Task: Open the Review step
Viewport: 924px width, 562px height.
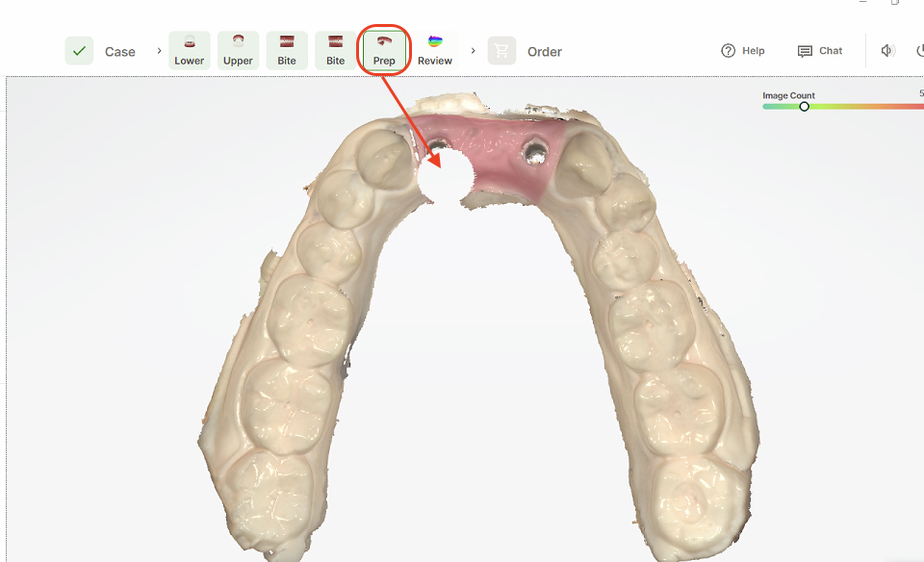Action: click(x=435, y=50)
